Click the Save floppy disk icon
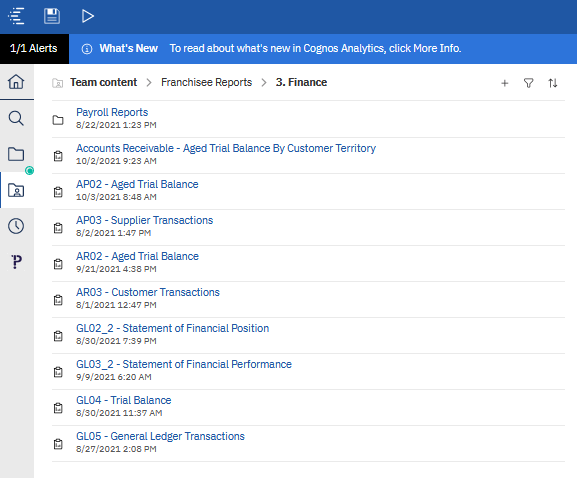Viewport: 577px width, 478px height. [x=52, y=16]
